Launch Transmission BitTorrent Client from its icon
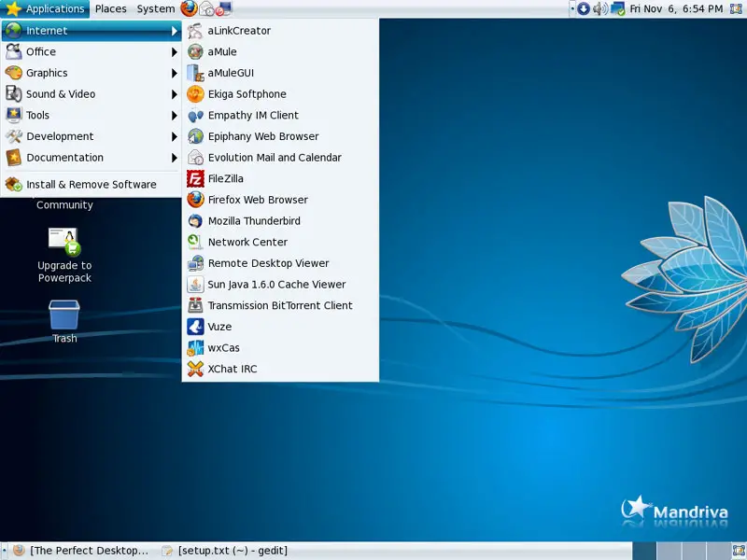The height and width of the screenshot is (560, 747). pos(195,305)
